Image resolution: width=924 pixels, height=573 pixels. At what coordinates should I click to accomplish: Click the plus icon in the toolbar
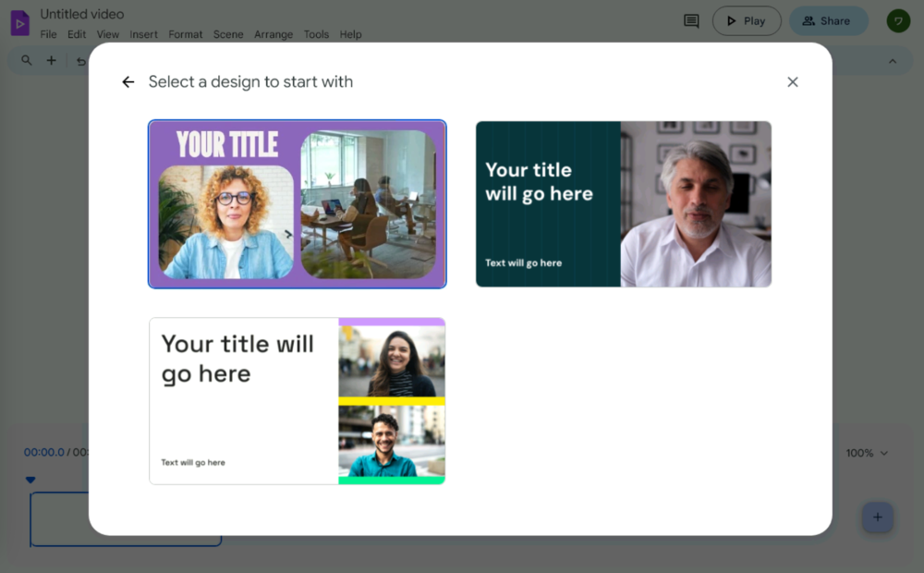pos(52,61)
